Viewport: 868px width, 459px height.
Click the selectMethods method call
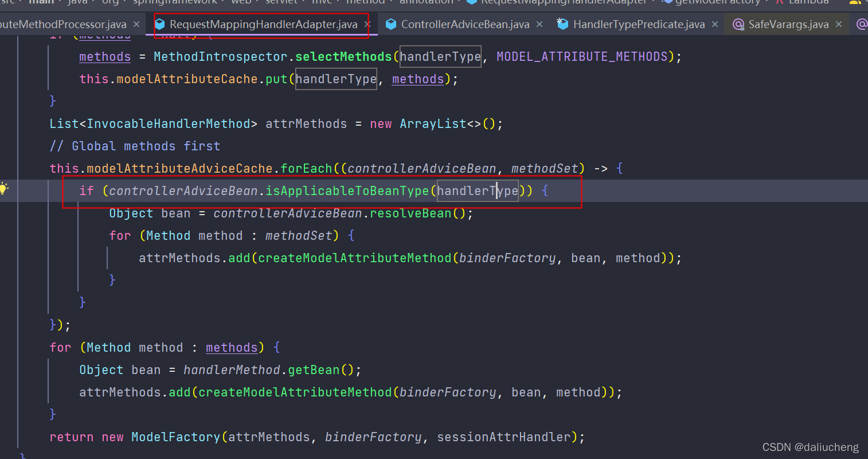[343, 56]
